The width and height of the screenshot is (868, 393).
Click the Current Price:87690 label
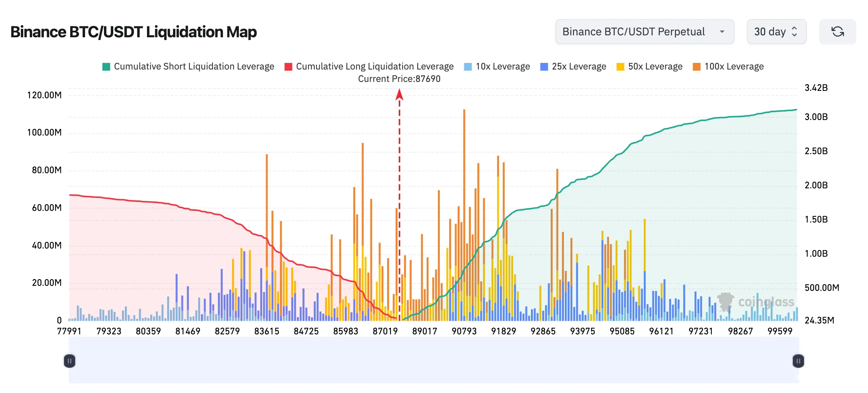click(x=399, y=79)
